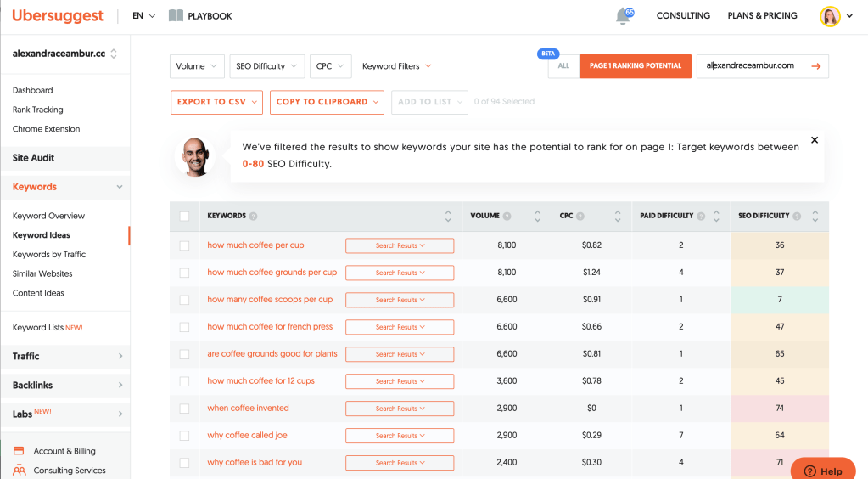This screenshot has width=868, height=479.
Task: Open the CPC filter dropdown
Action: (x=330, y=66)
